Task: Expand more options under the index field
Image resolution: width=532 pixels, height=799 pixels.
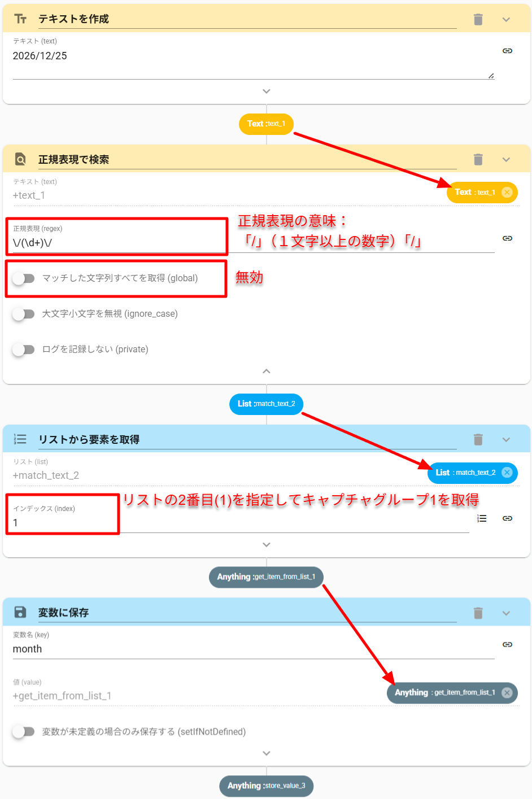Action: click(x=267, y=545)
